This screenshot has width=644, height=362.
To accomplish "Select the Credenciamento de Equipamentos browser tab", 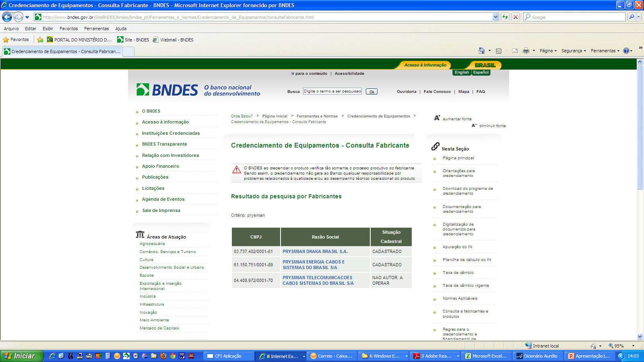I will pos(62,51).
